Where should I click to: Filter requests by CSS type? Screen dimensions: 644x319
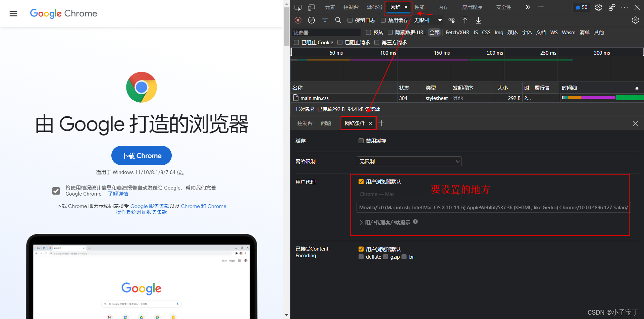coord(486,33)
